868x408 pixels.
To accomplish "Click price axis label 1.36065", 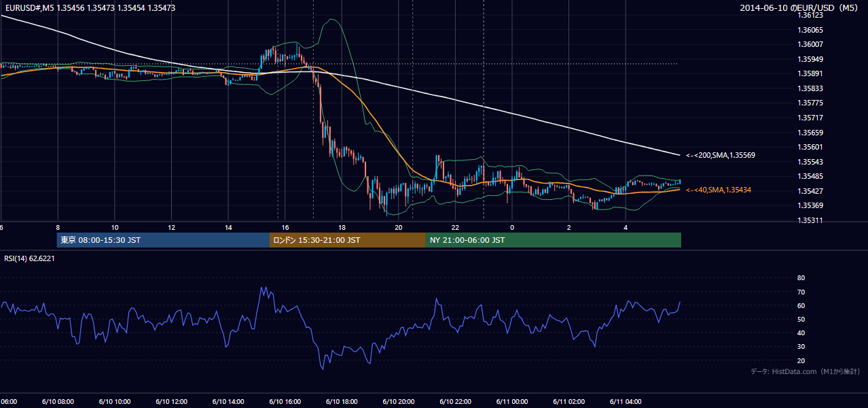I will pyautogui.click(x=810, y=30).
